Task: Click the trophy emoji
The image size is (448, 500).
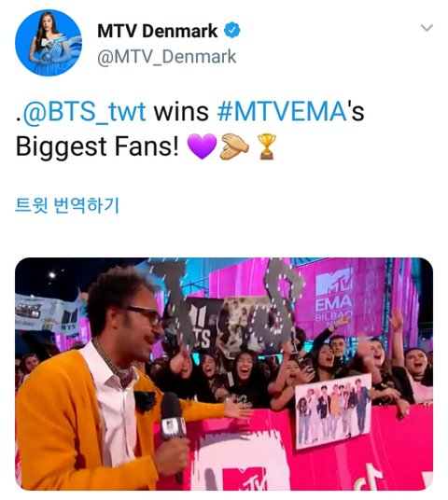Action: [x=266, y=146]
